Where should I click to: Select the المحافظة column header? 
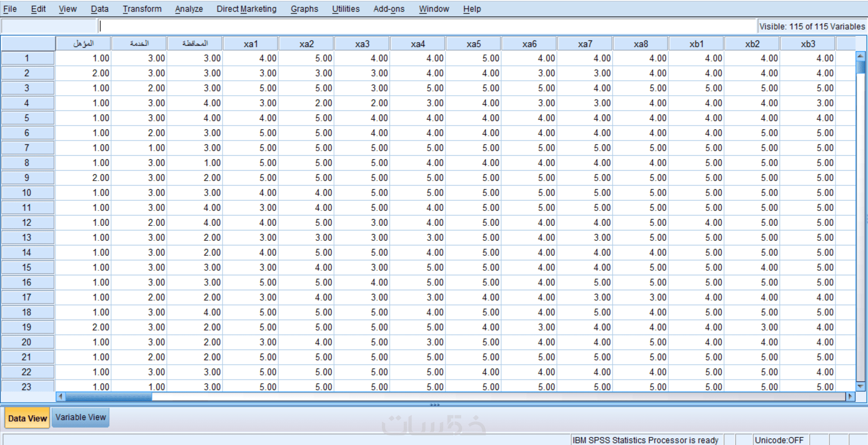tap(195, 44)
